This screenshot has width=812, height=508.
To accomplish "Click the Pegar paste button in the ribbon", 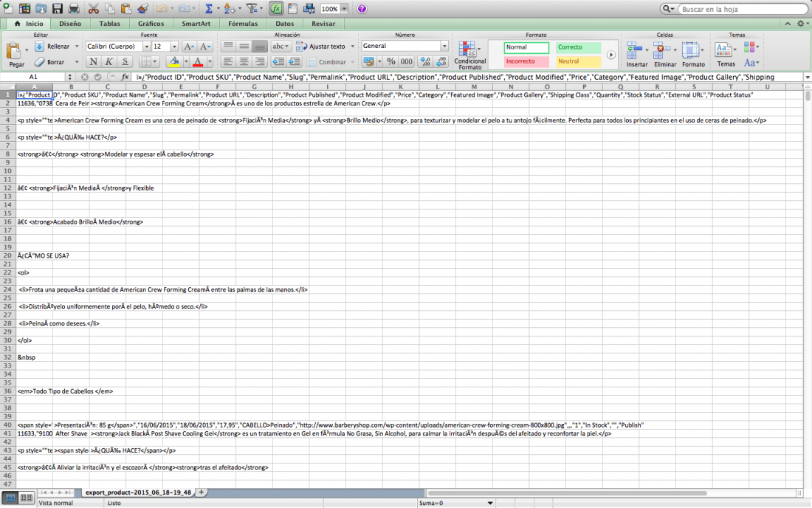I will click(16, 55).
